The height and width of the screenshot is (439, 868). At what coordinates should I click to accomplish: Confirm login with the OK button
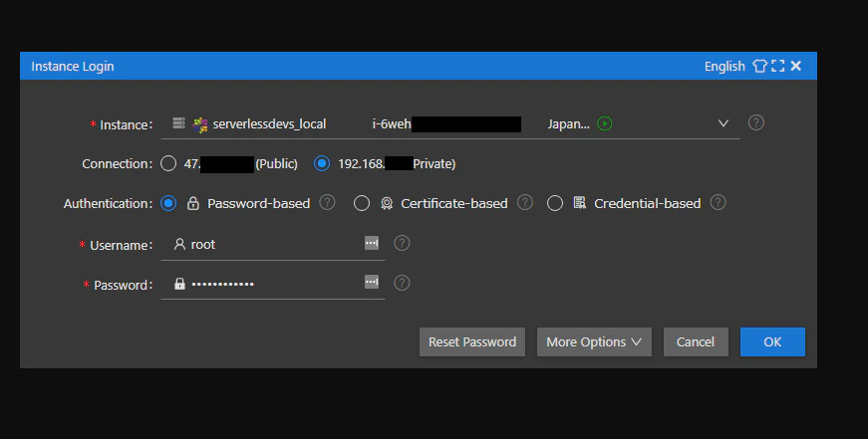772,341
